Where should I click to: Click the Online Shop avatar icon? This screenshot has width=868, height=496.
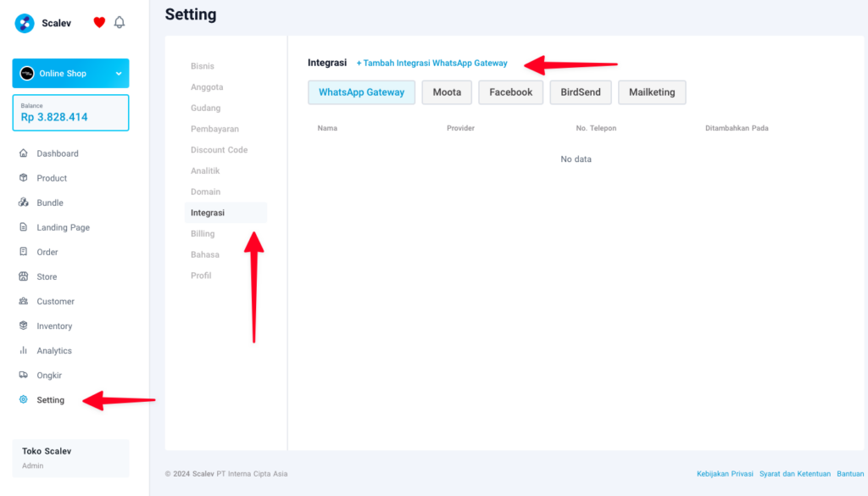[x=26, y=73]
